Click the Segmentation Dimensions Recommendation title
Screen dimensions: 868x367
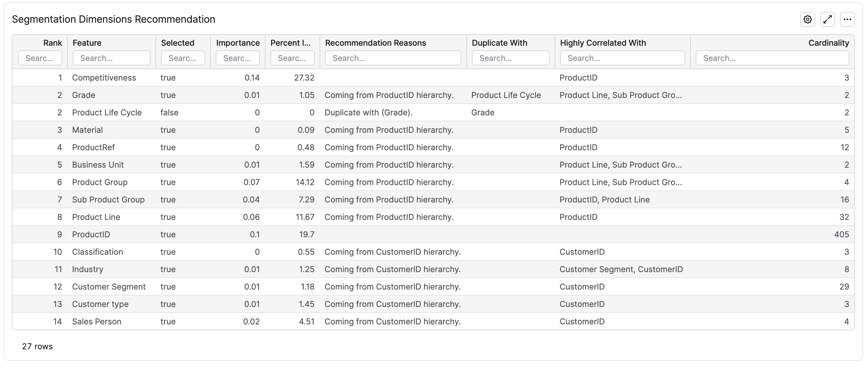(x=113, y=19)
